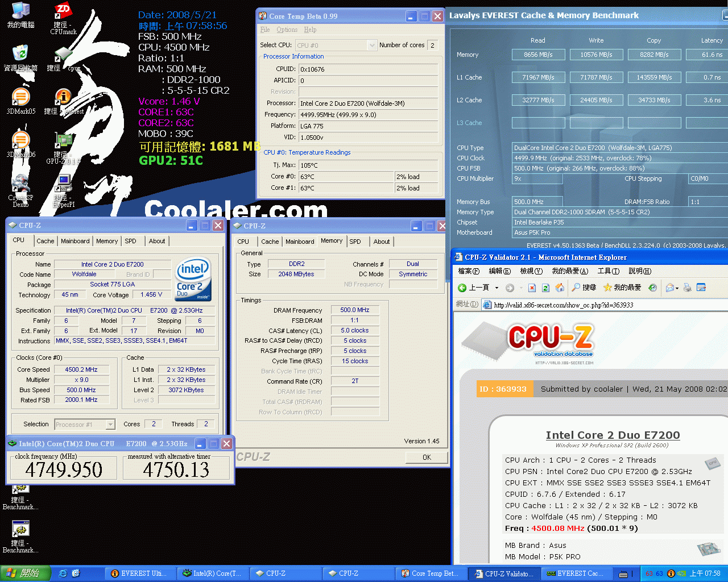This screenshot has height=582, width=728.
Task: Open the HyperPI desktop shortcut
Action: tap(63, 191)
